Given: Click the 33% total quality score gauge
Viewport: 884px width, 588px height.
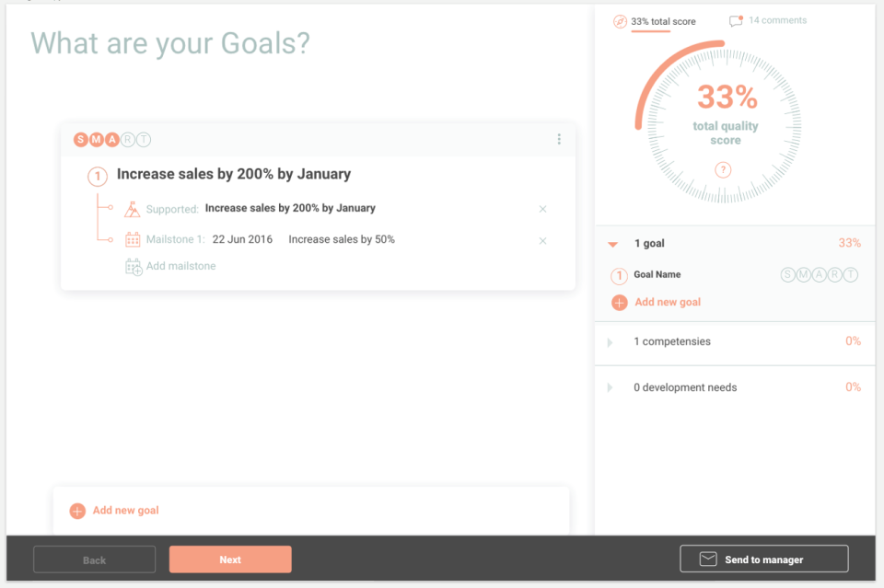Looking at the screenshot, I should tap(718, 121).
